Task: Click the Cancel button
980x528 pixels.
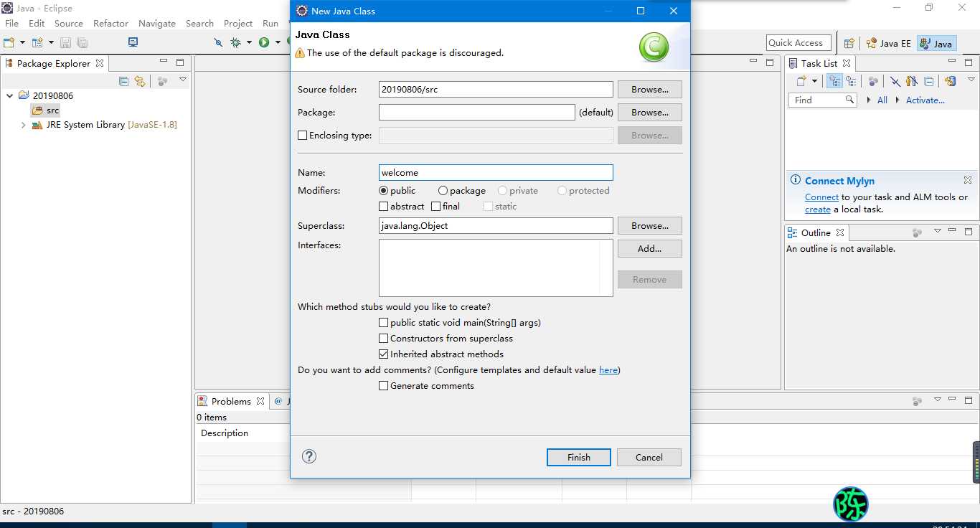Action: tap(649, 457)
